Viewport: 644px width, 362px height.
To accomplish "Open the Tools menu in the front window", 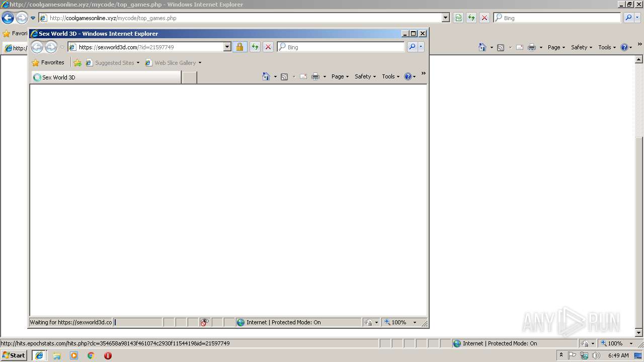I will tap(391, 76).
